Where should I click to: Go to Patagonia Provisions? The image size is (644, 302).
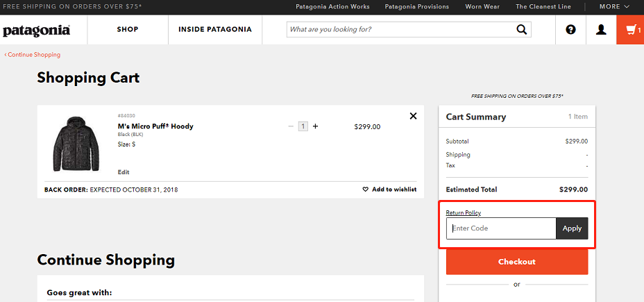(x=417, y=6)
